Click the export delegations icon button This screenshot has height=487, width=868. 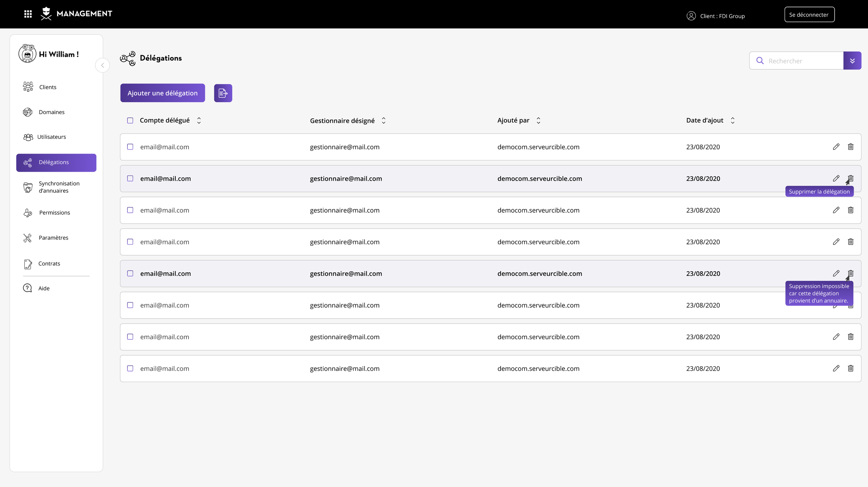pyautogui.click(x=223, y=93)
